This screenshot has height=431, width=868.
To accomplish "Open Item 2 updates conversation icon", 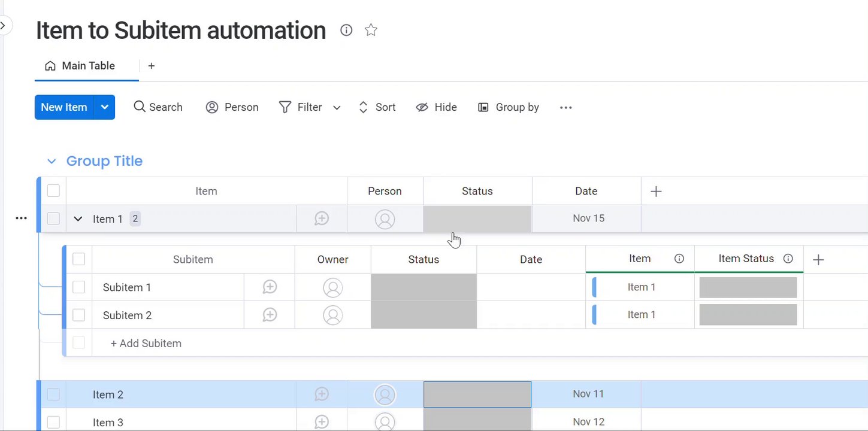I will 322,394.
